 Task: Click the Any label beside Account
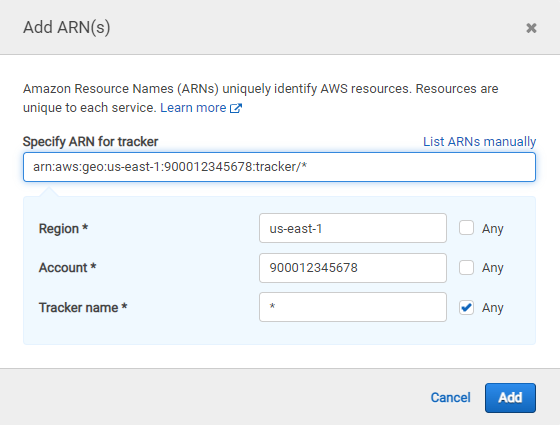tap(492, 268)
